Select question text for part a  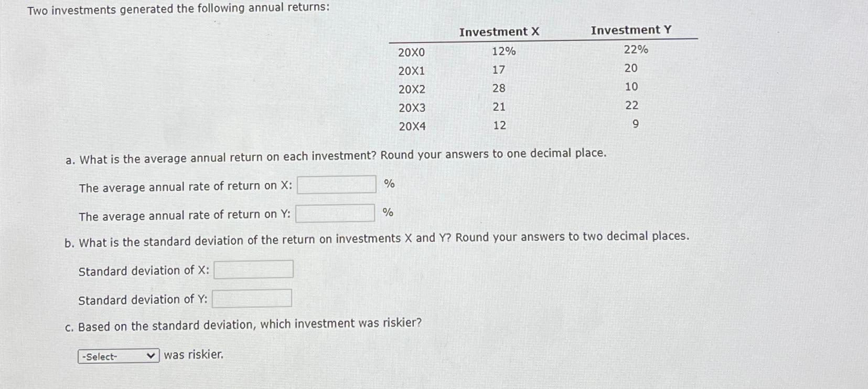coord(336,154)
